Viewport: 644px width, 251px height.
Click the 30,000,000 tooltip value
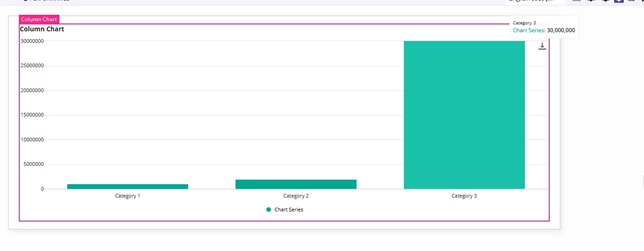point(561,30)
